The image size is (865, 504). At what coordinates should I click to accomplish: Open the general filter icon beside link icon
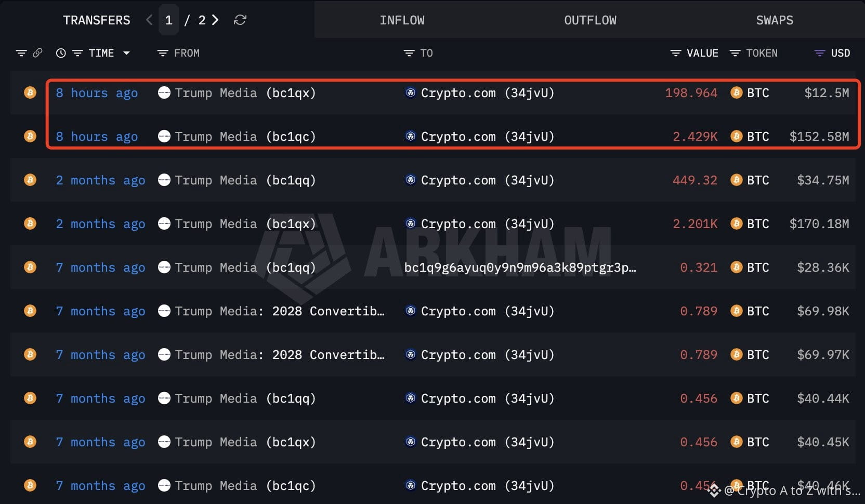(x=21, y=53)
